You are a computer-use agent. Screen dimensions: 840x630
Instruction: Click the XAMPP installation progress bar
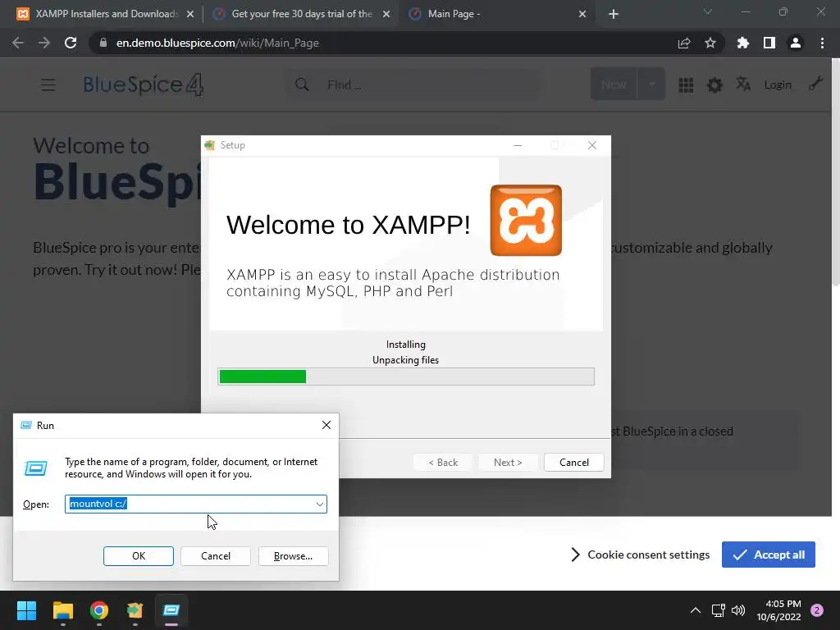[406, 377]
